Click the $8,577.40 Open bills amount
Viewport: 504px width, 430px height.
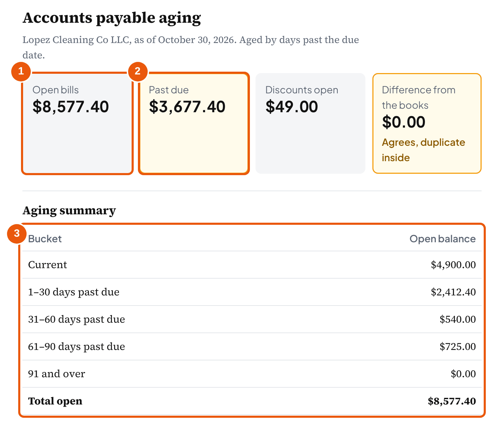point(71,107)
